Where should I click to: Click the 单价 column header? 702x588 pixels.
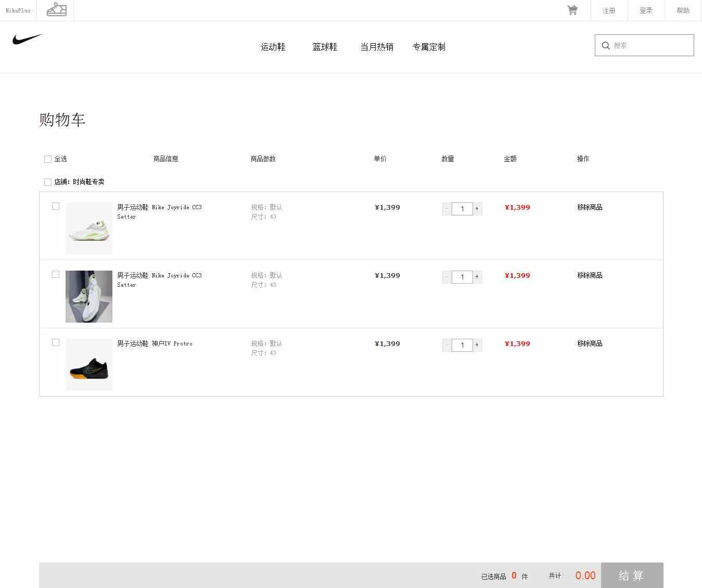pos(380,159)
